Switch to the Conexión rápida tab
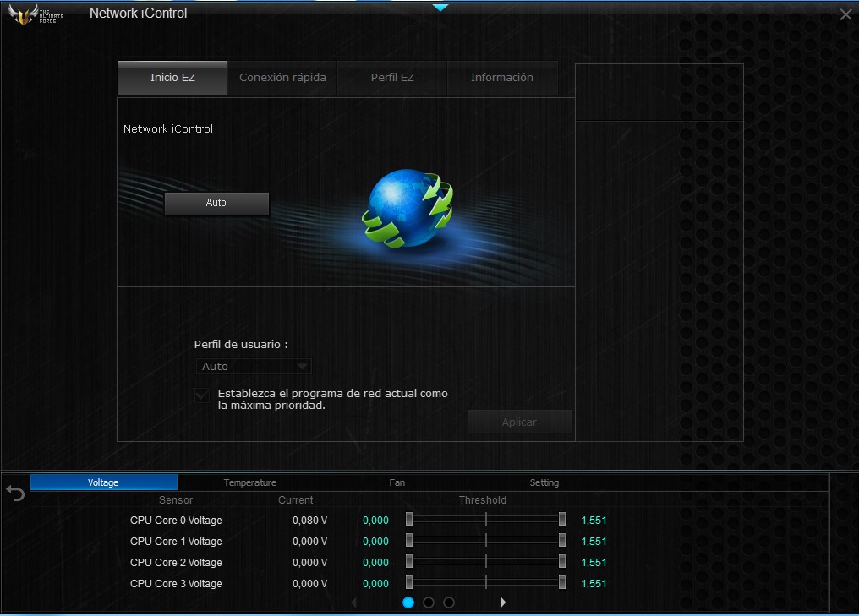 [x=282, y=78]
